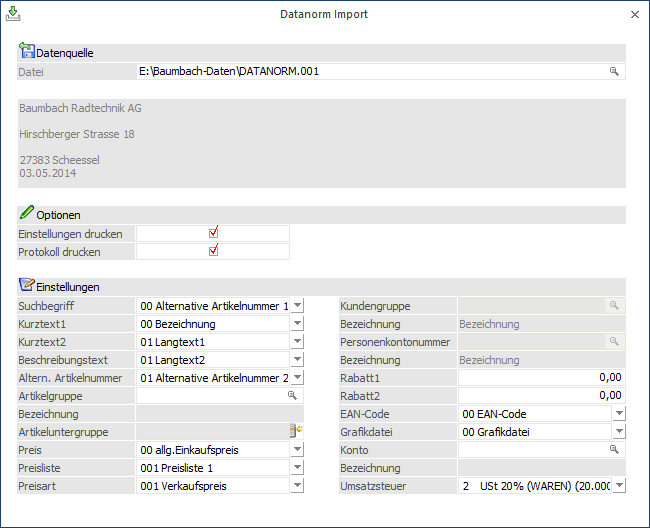
Task: Click the Einstellungen section icon
Action: (26, 286)
